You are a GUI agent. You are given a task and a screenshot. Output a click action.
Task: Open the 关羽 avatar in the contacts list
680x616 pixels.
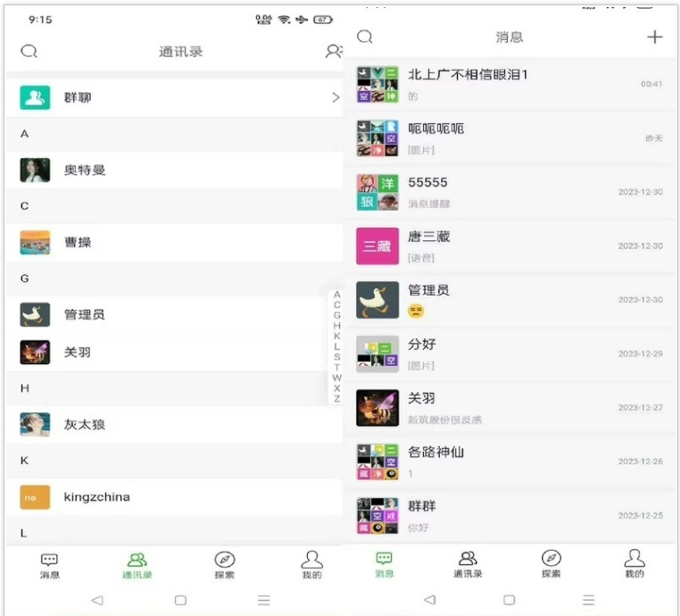[35, 352]
